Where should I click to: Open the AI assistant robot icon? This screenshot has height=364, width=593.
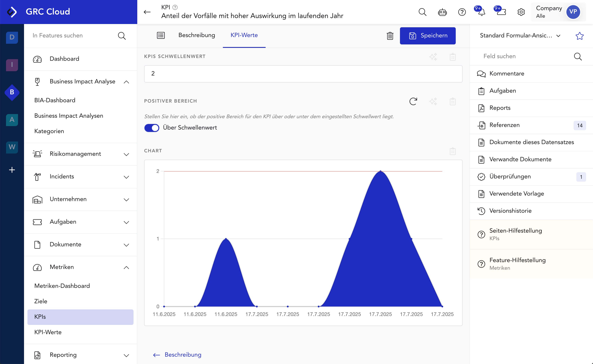point(442,12)
